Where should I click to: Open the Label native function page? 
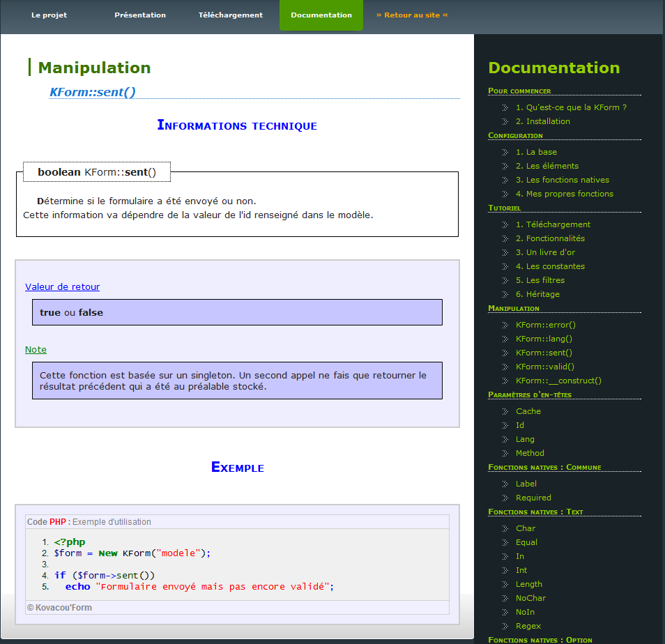(526, 484)
